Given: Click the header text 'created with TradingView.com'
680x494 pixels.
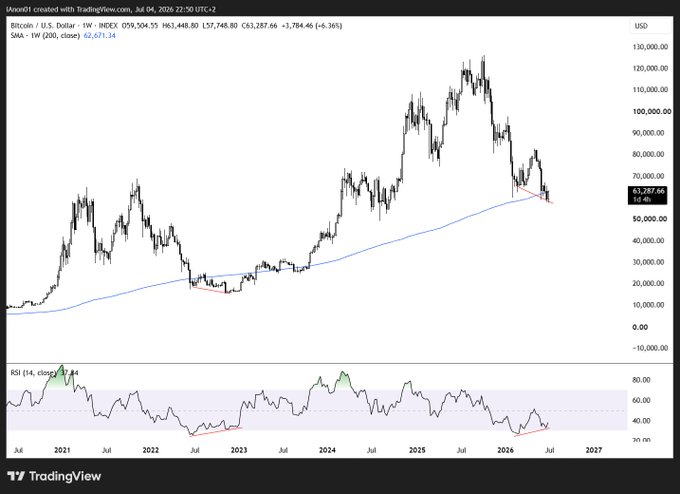Looking at the screenshot, I should point(82,9).
